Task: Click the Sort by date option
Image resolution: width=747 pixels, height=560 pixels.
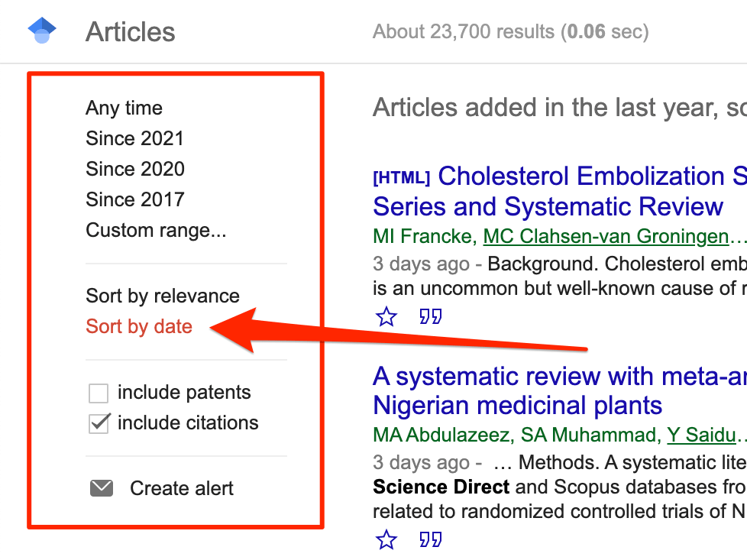Action: [x=139, y=326]
